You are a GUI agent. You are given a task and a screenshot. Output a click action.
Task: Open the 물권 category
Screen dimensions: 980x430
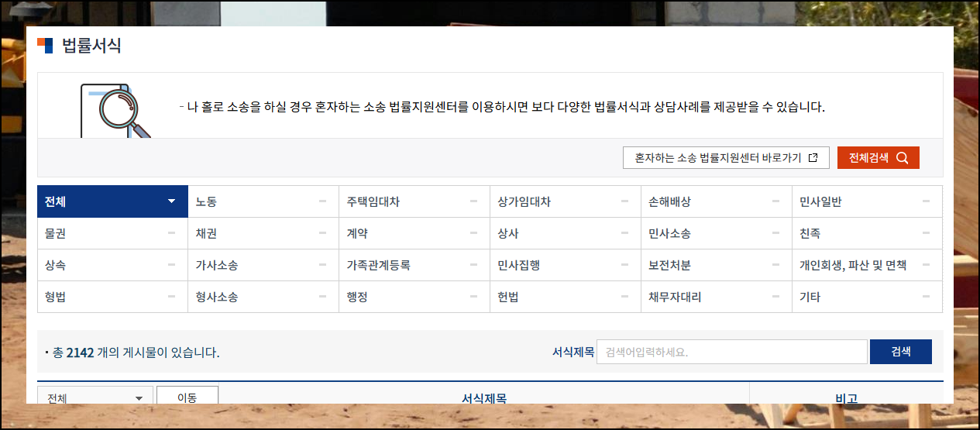coord(112,233)
